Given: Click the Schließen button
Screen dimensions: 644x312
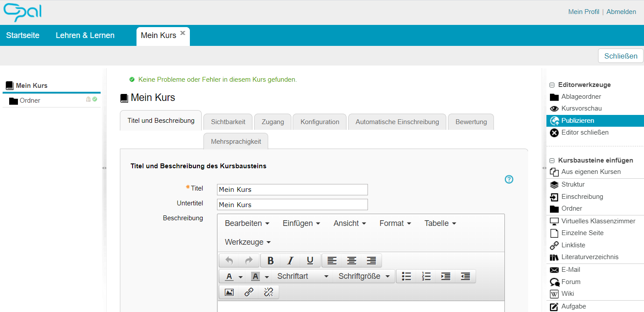Looking at the screenshot, I should (x=620, y=56).
